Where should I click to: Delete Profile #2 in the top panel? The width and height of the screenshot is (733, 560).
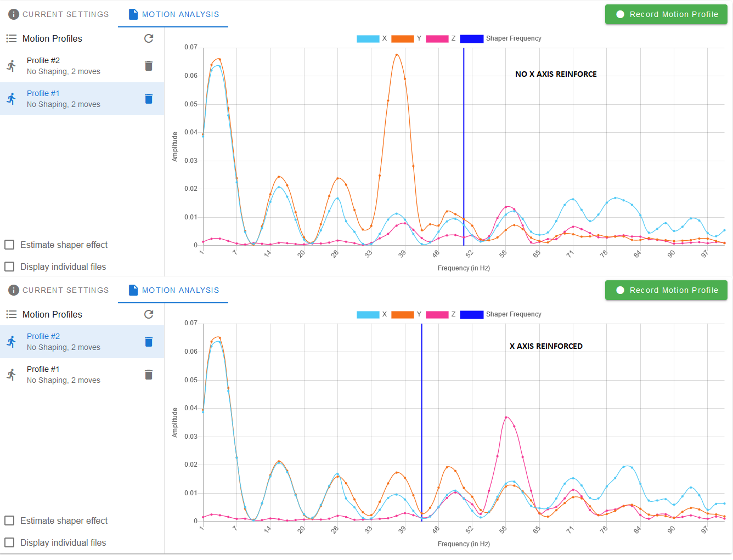[149, 66]
